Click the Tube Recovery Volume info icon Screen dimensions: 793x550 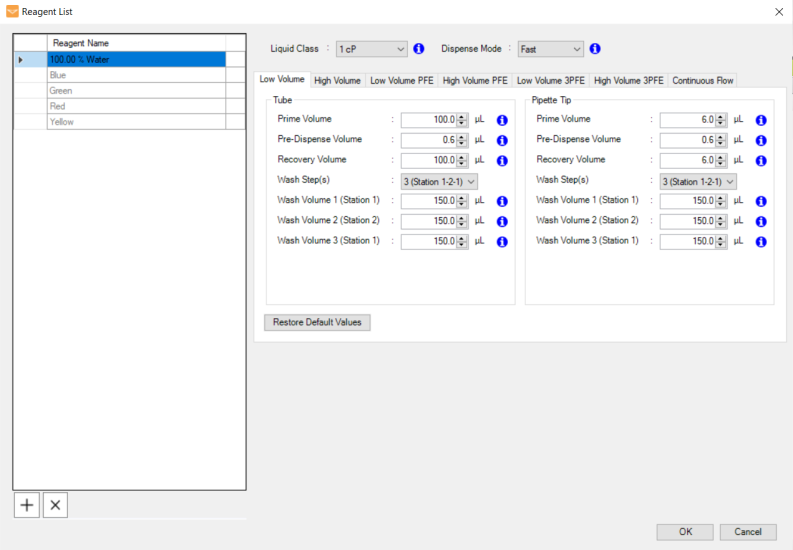(x=502, y=161)
